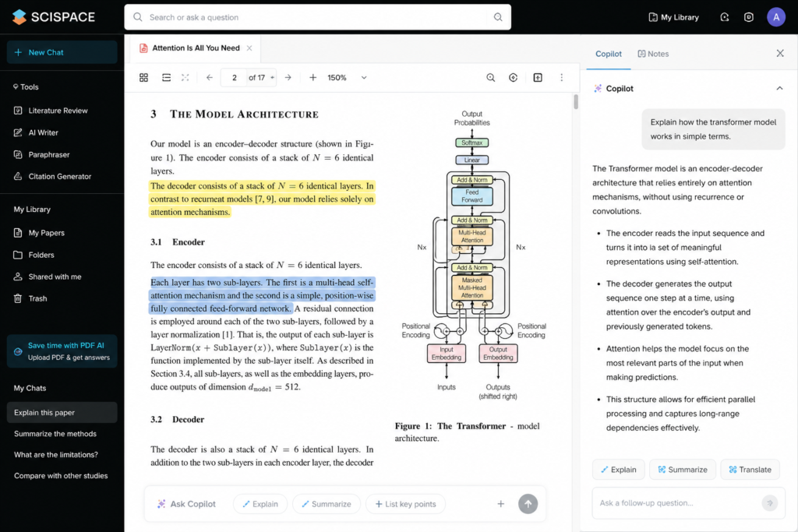798x532 pixels.
Task: Open the user avatar 'A' menu
Action: 776,17
